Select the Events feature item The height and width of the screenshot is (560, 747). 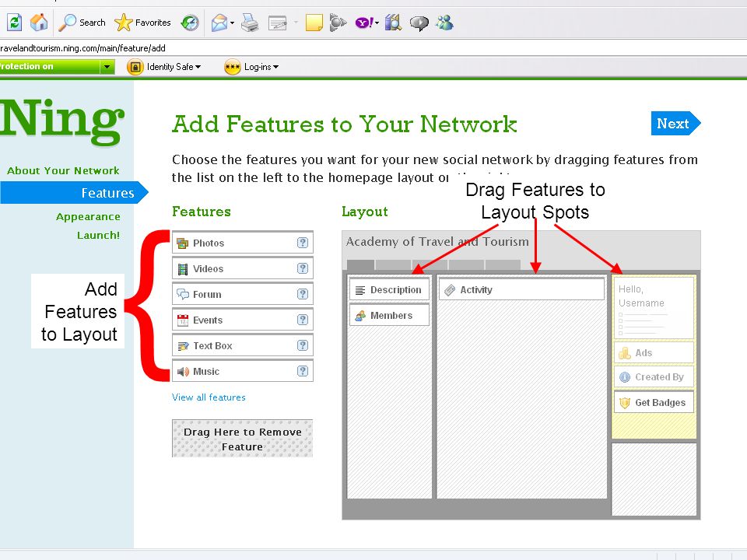pyautogui.click(x=243, y=320)
